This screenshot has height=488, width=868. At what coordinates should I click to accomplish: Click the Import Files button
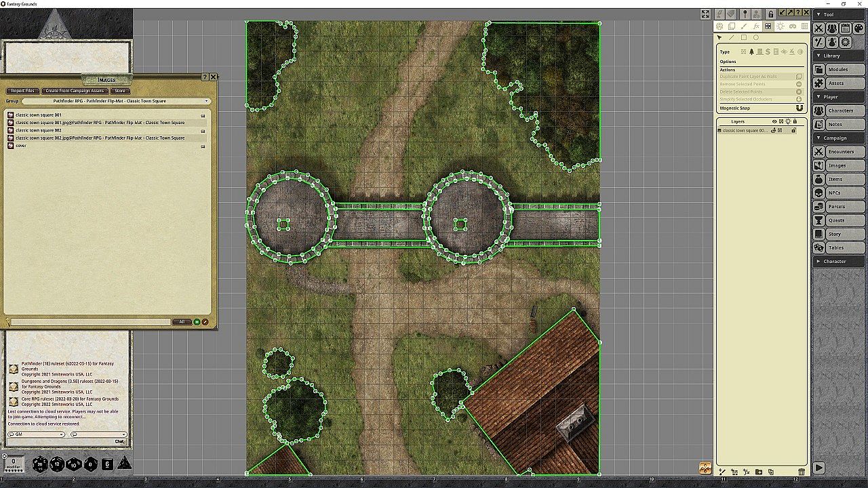pos(22,91)
